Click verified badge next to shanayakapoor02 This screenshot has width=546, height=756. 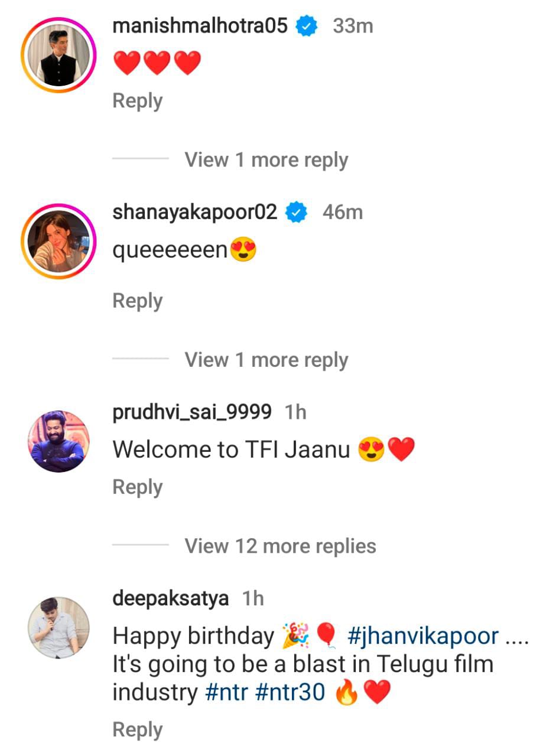tap(296, 212)
